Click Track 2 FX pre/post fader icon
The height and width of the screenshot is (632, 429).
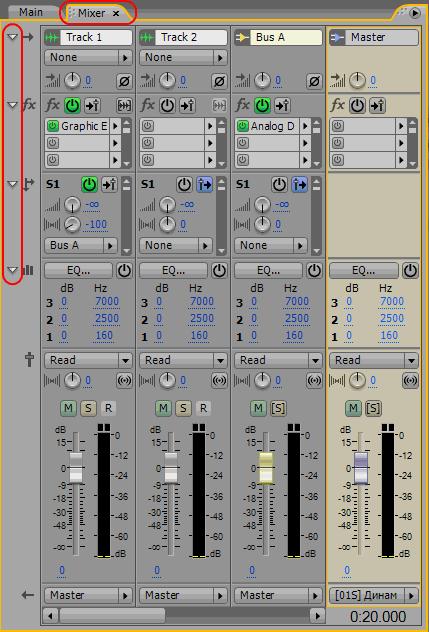coord(187,106)
